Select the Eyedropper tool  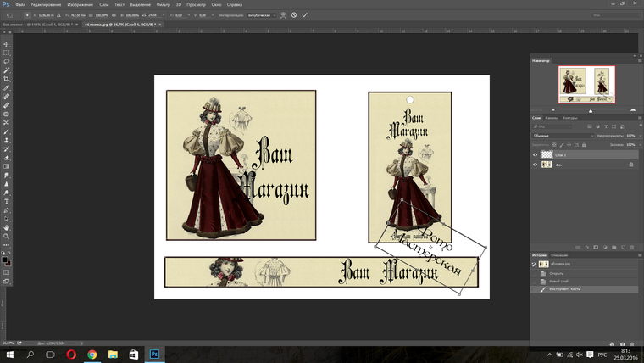click(6, 88)
